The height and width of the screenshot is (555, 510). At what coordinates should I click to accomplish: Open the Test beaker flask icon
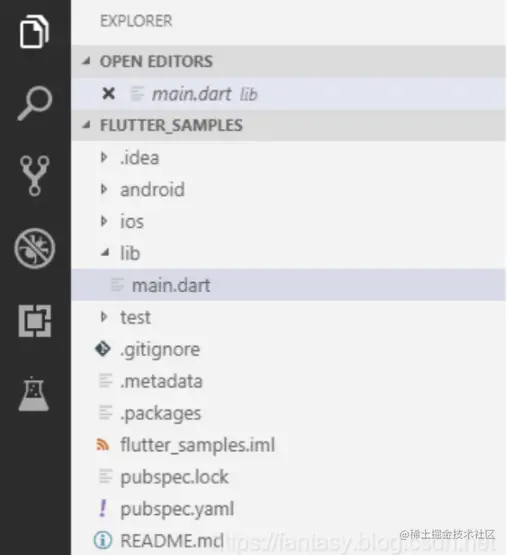(34, 394)
